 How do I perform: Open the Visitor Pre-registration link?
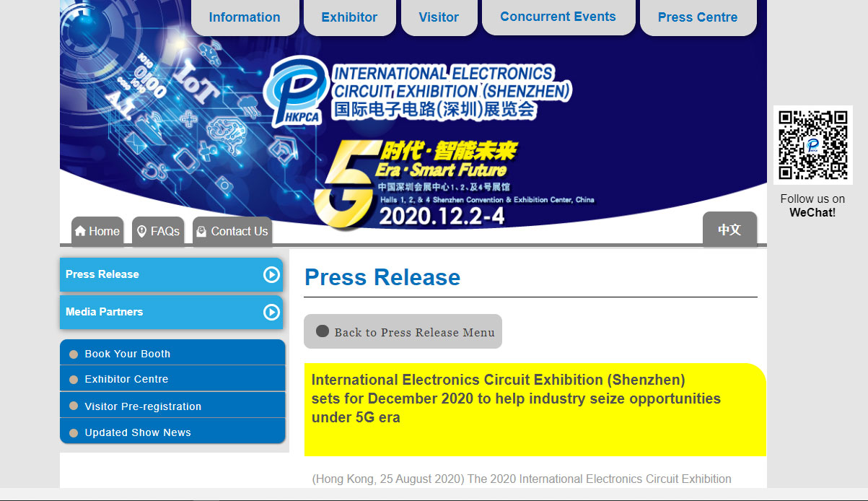coord(143,406)
